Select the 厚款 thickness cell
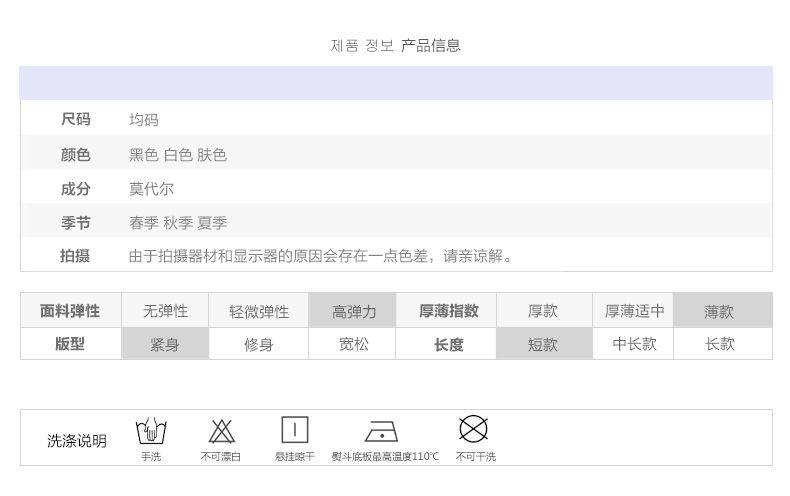Viewport: 790px width, 496px height. tap(544, 311)
